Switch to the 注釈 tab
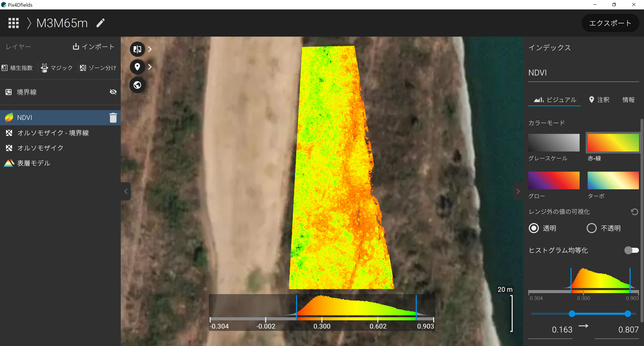Viewport: 644px width, 346px height. coord(600,100)
